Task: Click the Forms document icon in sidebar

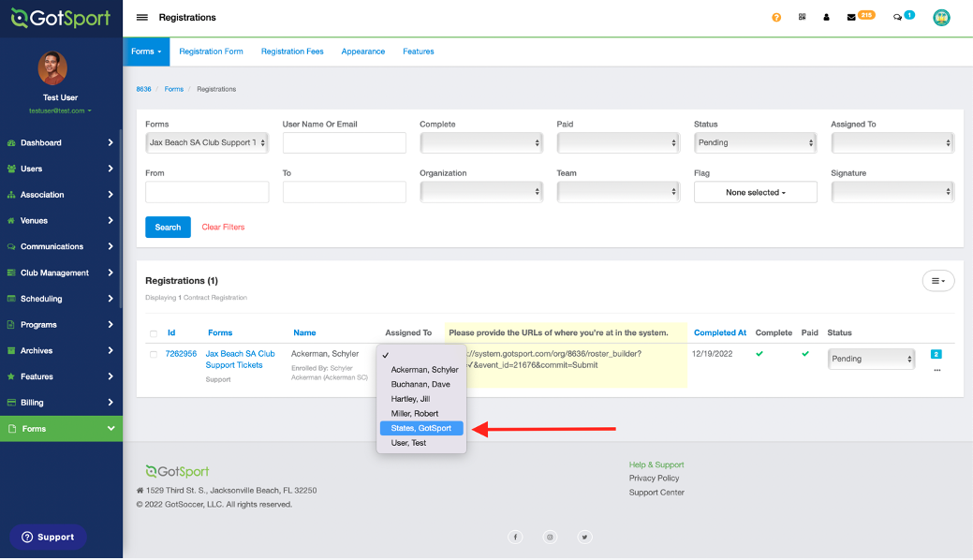Action: click(x=12, y=429)
